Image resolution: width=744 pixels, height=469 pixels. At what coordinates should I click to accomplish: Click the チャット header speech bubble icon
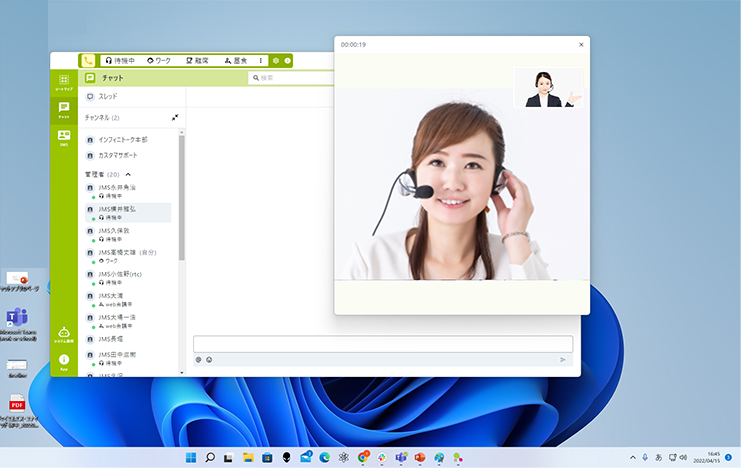click(x=90, y=78)
